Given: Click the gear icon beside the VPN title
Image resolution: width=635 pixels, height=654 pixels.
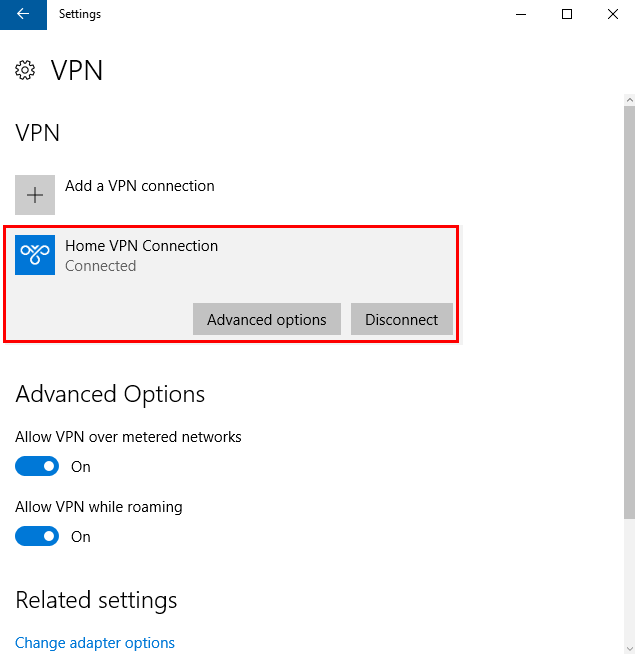Looking at the screenshot, I should (x=25, y=70).
